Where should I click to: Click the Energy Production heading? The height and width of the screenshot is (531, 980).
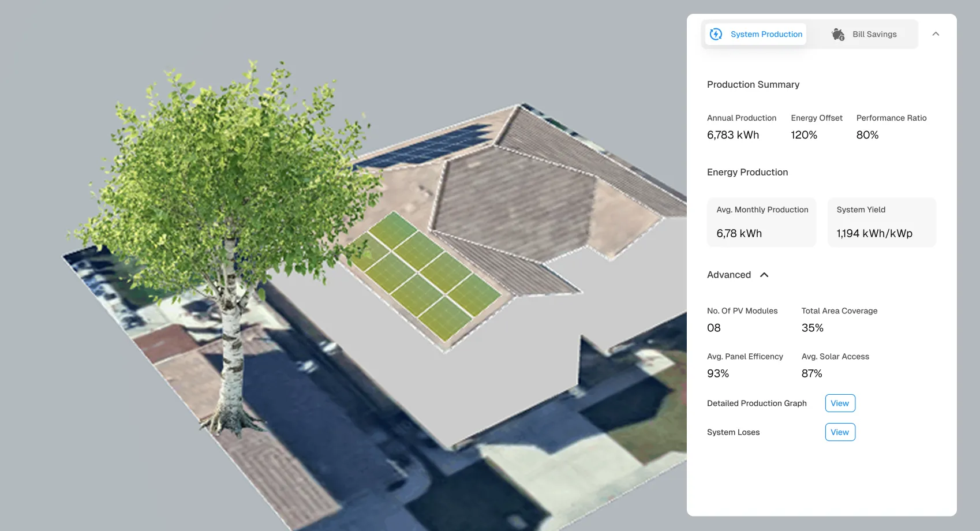point(747,173)
